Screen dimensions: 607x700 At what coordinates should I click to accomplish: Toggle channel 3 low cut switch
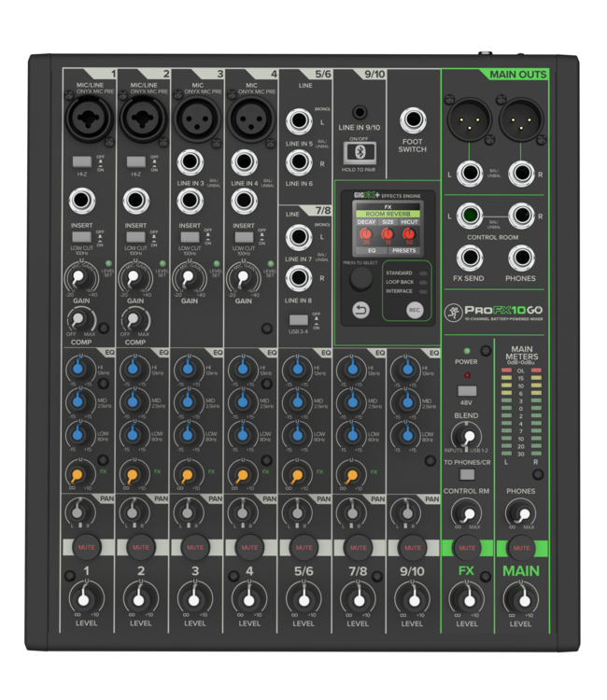click(x=190, y=237)
